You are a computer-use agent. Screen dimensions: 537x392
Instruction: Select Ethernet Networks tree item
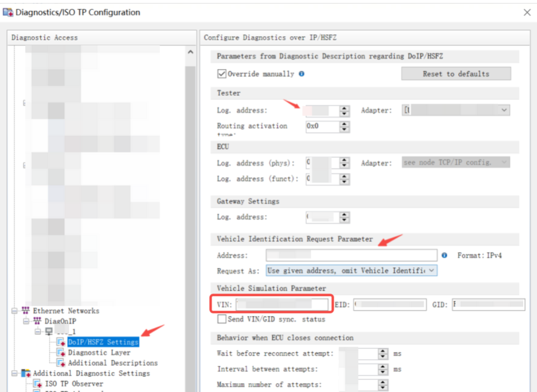66,311
